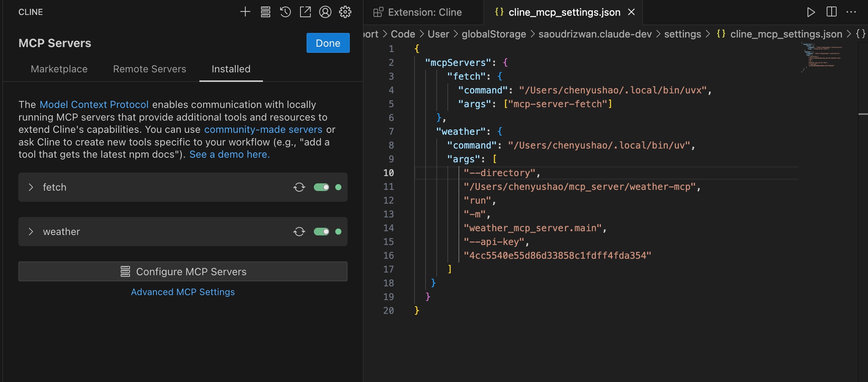
Task: Click the "--api-key" argument text
Action: (494, 242)
